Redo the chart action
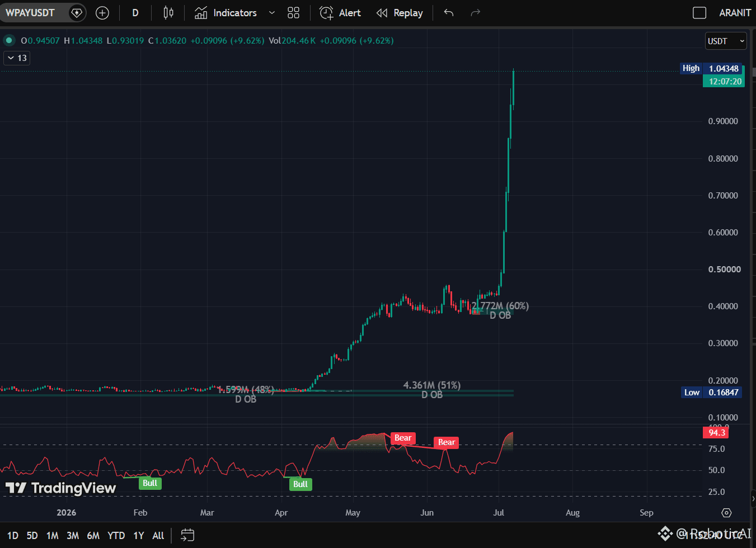Screen dimensions: 756x548 point(476,12)
